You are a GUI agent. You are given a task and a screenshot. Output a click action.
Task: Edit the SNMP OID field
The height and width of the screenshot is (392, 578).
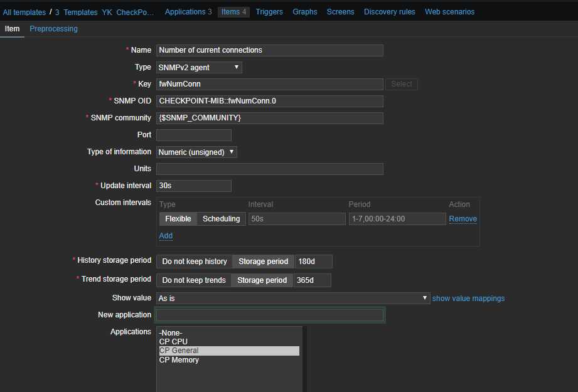269,101
